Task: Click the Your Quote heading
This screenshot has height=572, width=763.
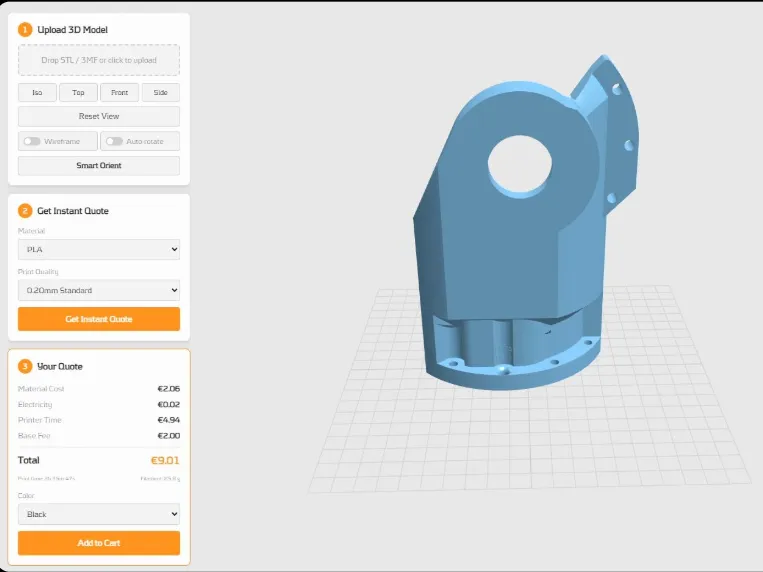Action: (x=60, y=366)
